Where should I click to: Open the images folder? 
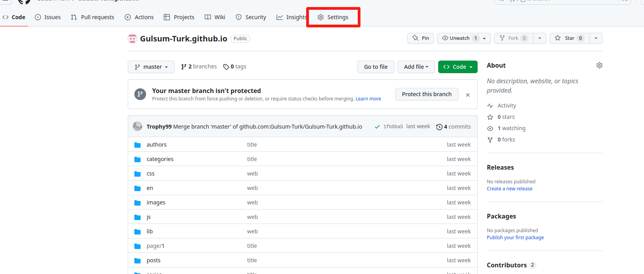156,202
